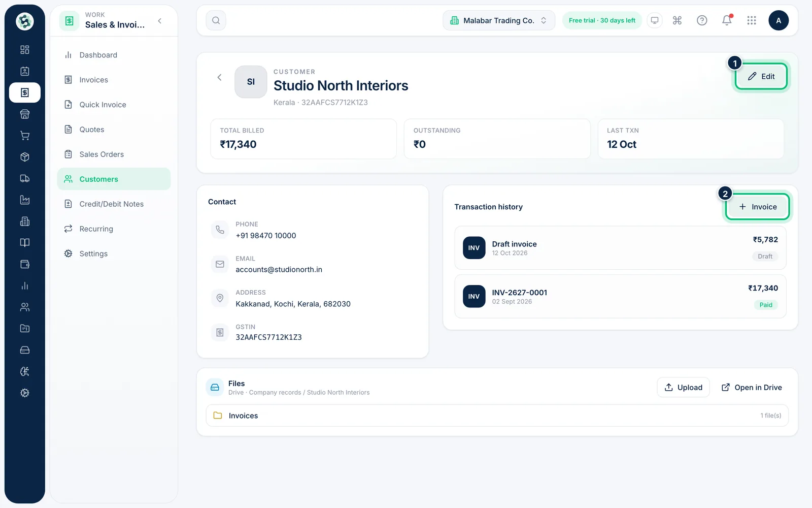Click the hard drive icon in the dark rail

point(24,350)
